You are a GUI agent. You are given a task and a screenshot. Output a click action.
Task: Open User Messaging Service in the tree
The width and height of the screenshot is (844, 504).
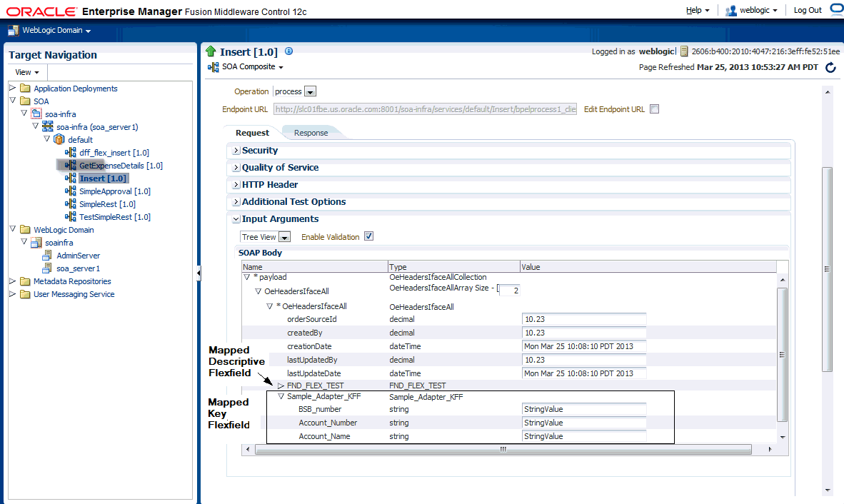(x=74, y=294)
